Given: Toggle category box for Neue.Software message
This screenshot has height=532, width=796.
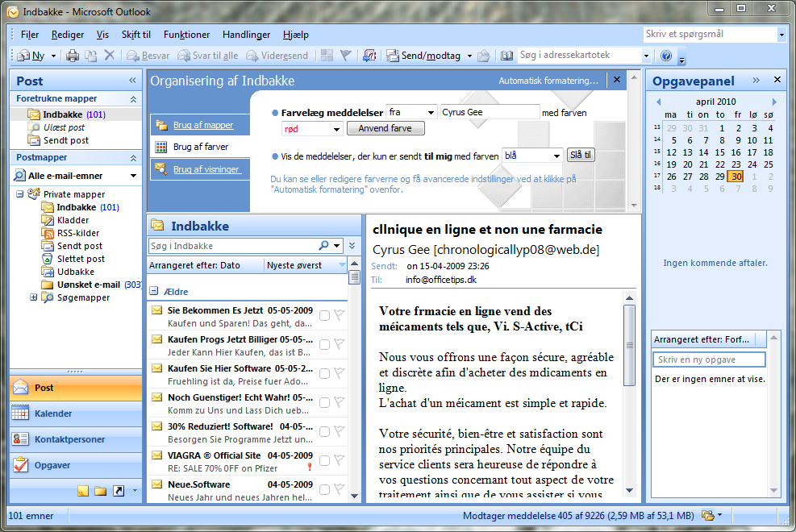Looking at the screenshot, I should [x=324, y=489].
